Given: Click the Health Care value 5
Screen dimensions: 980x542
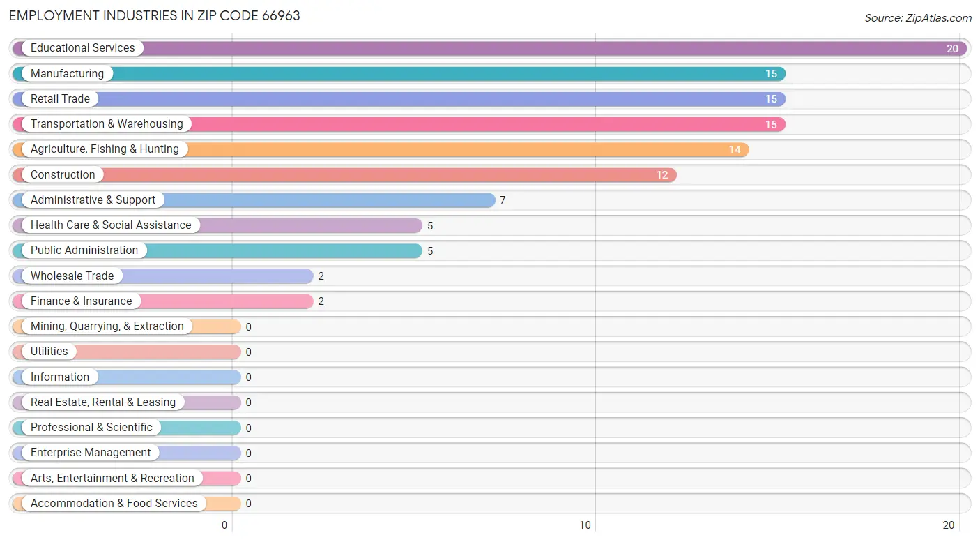Looking at the screenshot, I should [x=430, y=226].
